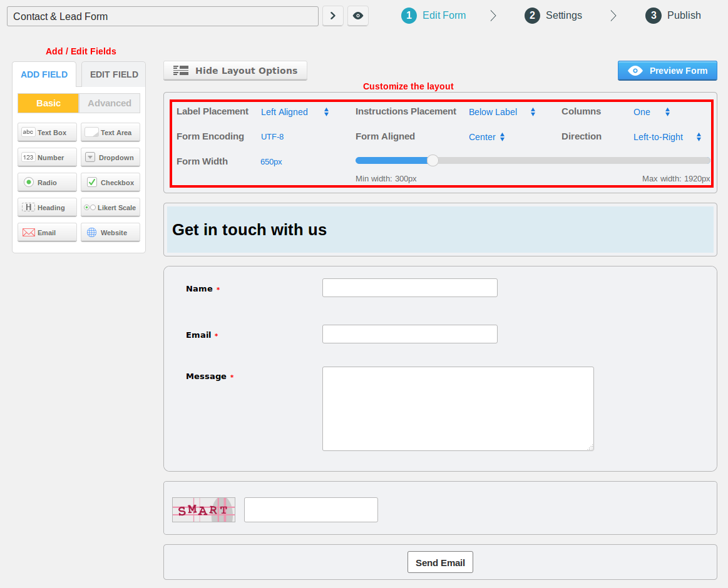Viewport: 728px width, 588px height.
Task: Click the Preview Form button
Action: coord(667,71)
